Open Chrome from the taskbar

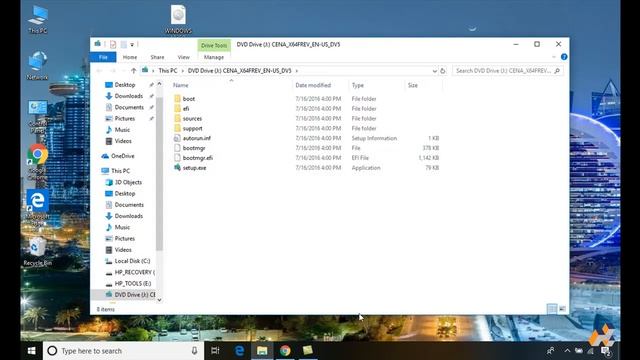tap(285, 351)
